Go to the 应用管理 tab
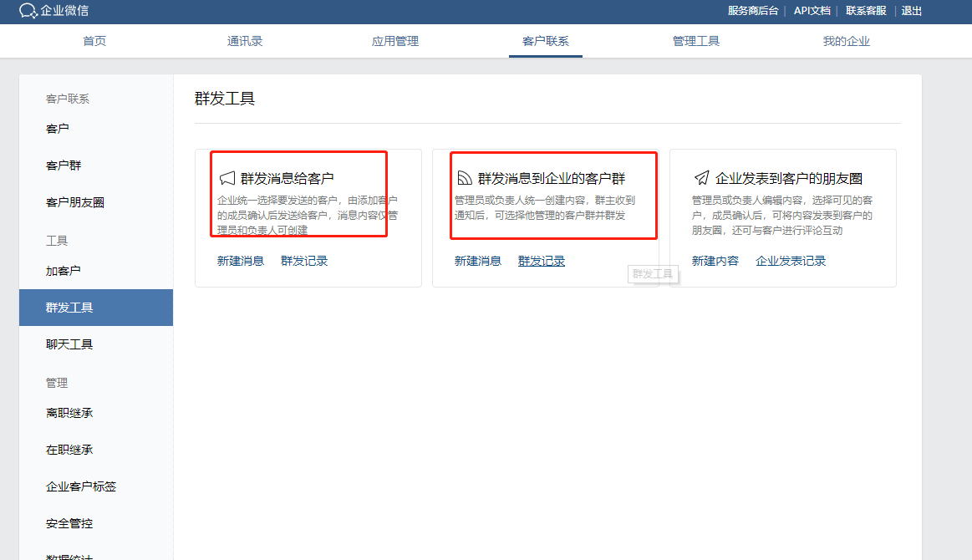This screenshot has height=560, width=972. coord(395,41)
